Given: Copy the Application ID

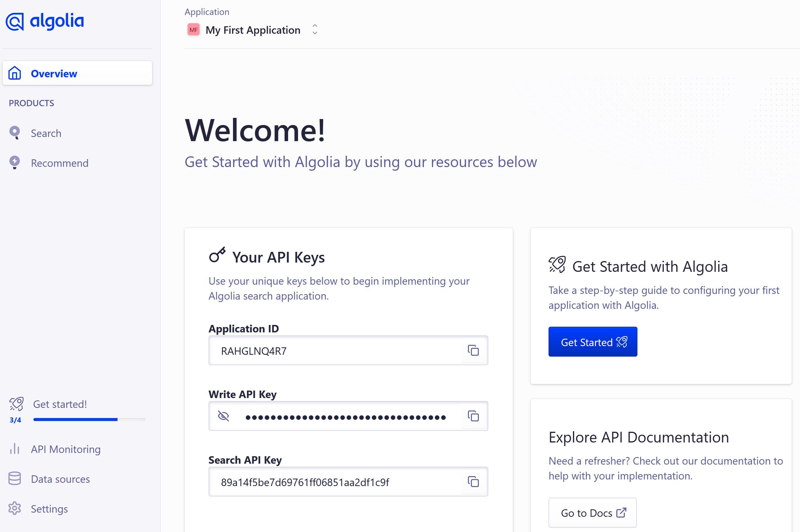Looking at the screenshot, I should click(x=473, y=350).
